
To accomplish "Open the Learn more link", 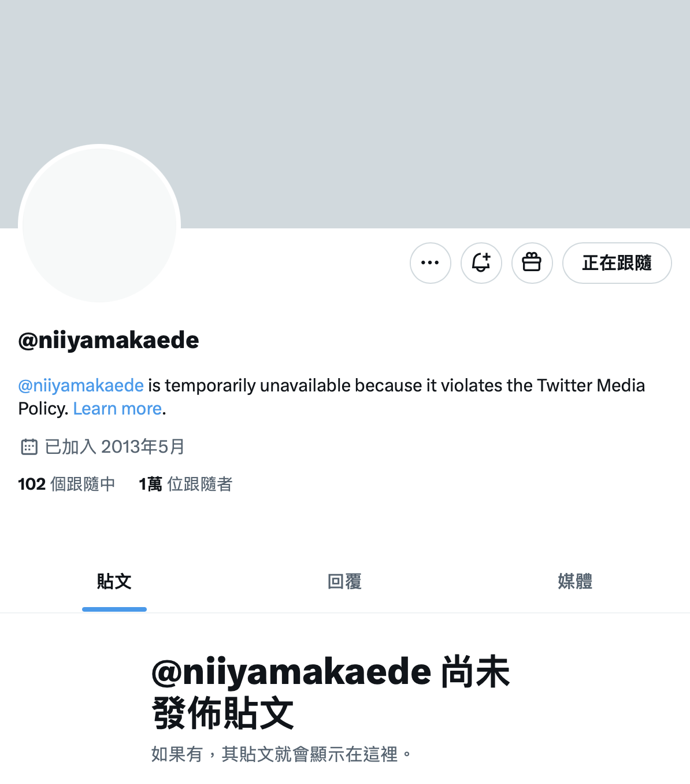I will click(x=117, y=409).
